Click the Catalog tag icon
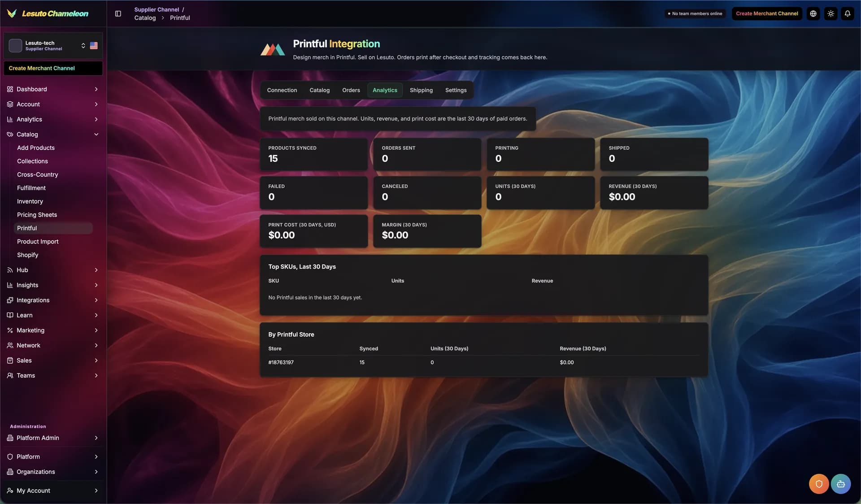861x504 pixels. click(10, 135)
